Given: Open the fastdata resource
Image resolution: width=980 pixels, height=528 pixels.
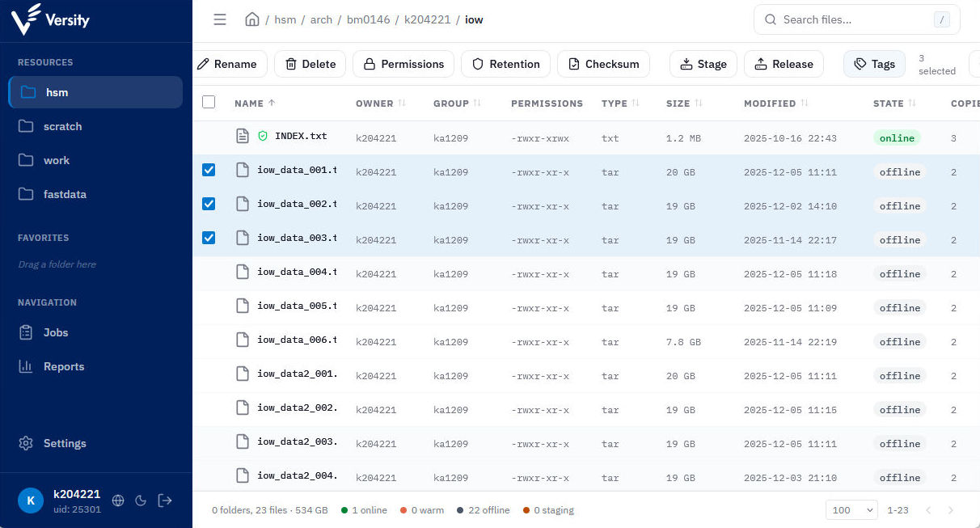Looking at the screenshot, I should tap(95, 194).
